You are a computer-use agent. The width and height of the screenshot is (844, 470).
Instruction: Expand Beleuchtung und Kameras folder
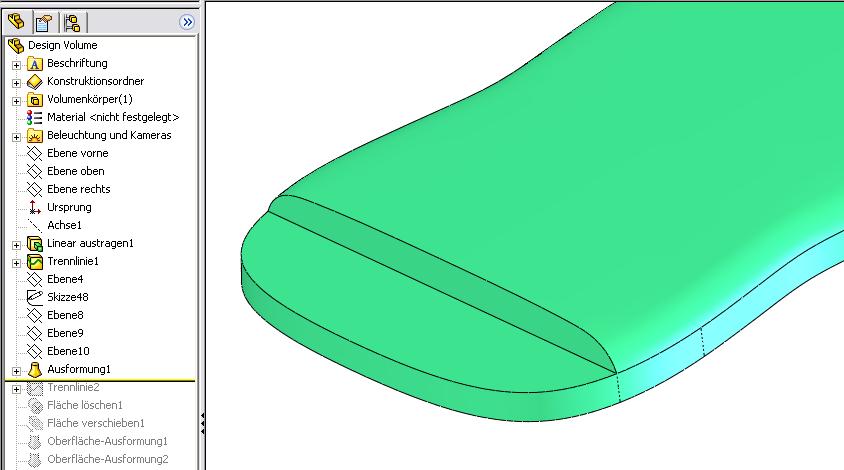(x=16, y=137)
